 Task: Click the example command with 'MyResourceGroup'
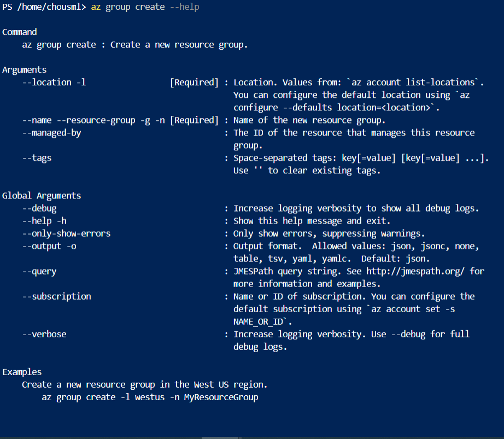[x=150, y=397]
